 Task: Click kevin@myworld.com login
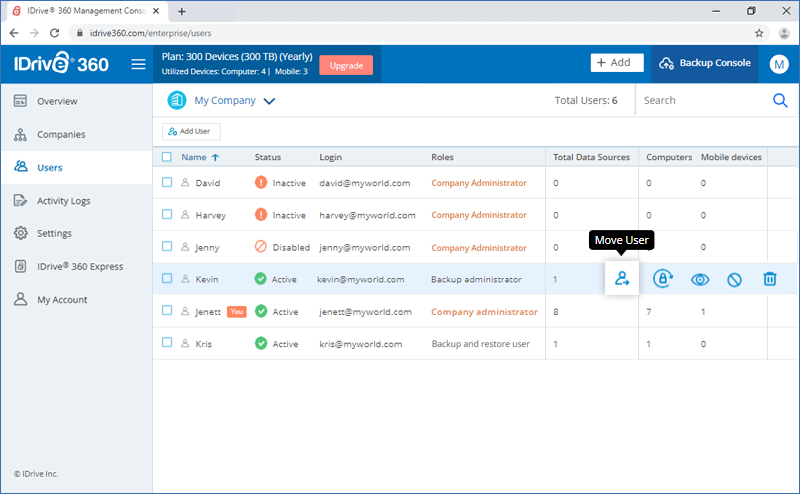coord(361,280)
